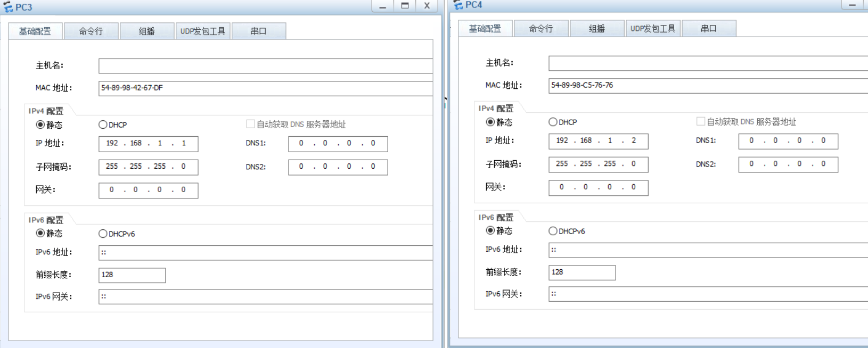Open UDP发包工具 tab in PC3
The image size is (868, 348).
(203, 31)
